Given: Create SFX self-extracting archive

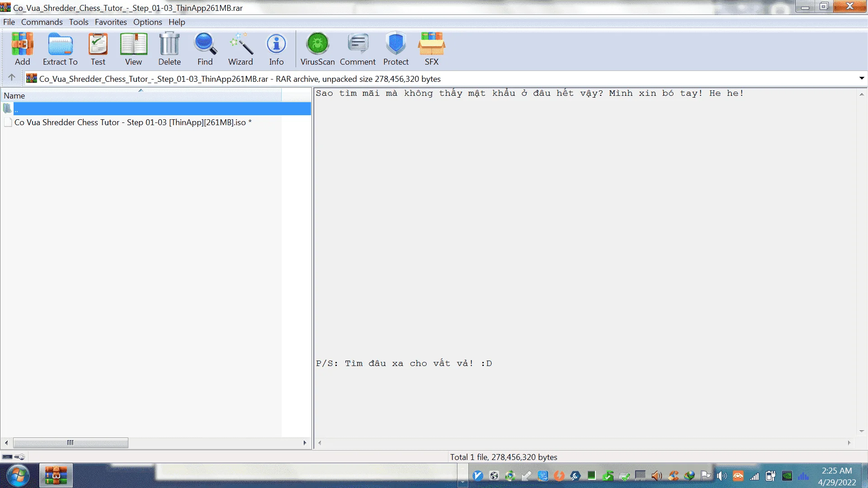Looking at the screenshot, I should click(432, 49).
